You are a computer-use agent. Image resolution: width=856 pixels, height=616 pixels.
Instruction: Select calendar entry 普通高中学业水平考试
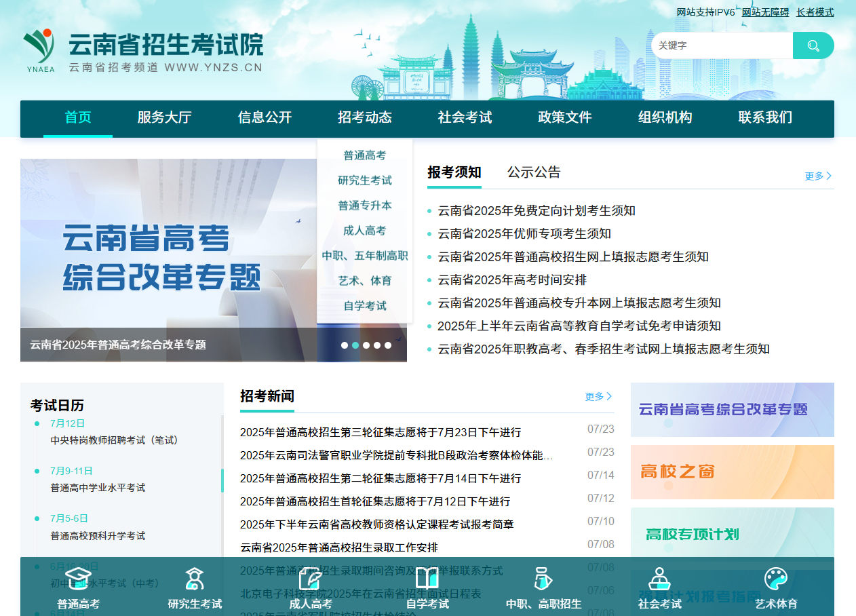(98, 488)
